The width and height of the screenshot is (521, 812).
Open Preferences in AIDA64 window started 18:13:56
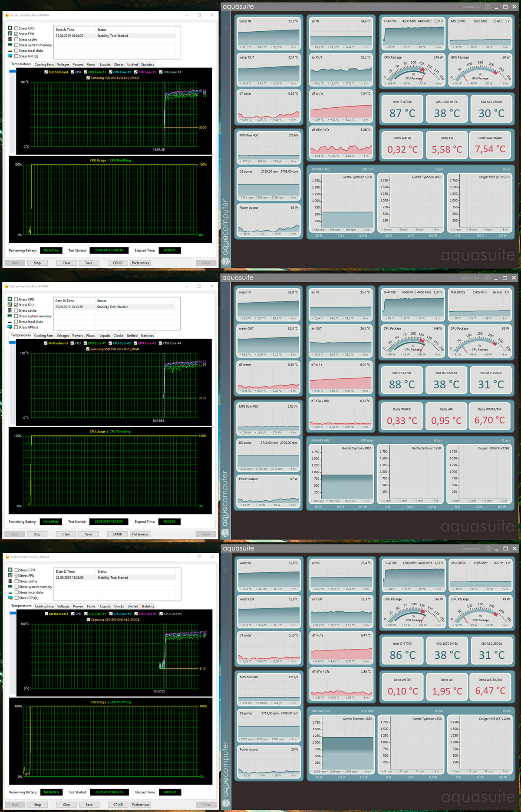click(x=140, y=534)
